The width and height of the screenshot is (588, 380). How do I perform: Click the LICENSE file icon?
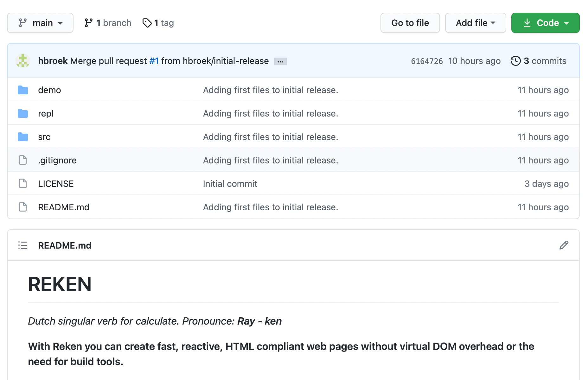(23, 183)
